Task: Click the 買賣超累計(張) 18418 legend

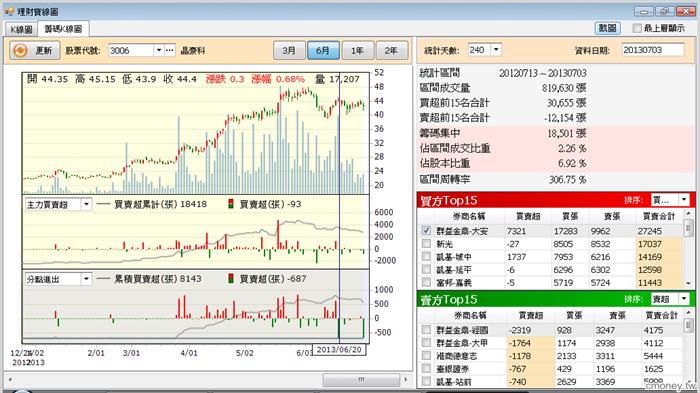Action: (x=152, y=205)
